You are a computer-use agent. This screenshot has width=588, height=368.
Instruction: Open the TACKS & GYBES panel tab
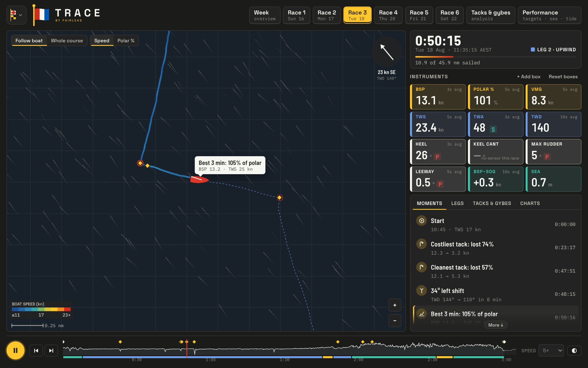(492, 203)
